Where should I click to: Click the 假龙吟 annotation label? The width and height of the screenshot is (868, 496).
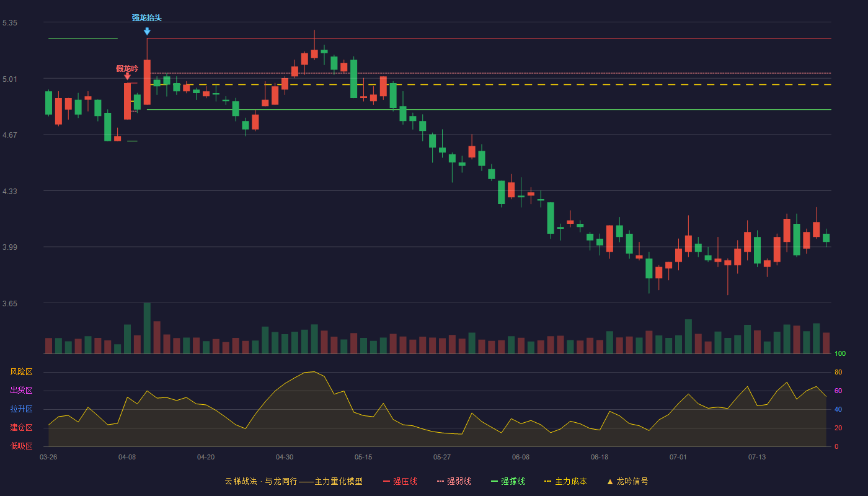[127, 68]
